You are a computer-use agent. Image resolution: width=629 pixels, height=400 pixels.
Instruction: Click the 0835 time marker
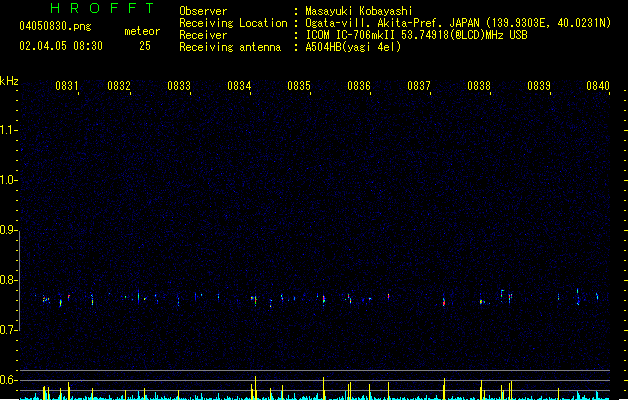[x=299, y=86]
